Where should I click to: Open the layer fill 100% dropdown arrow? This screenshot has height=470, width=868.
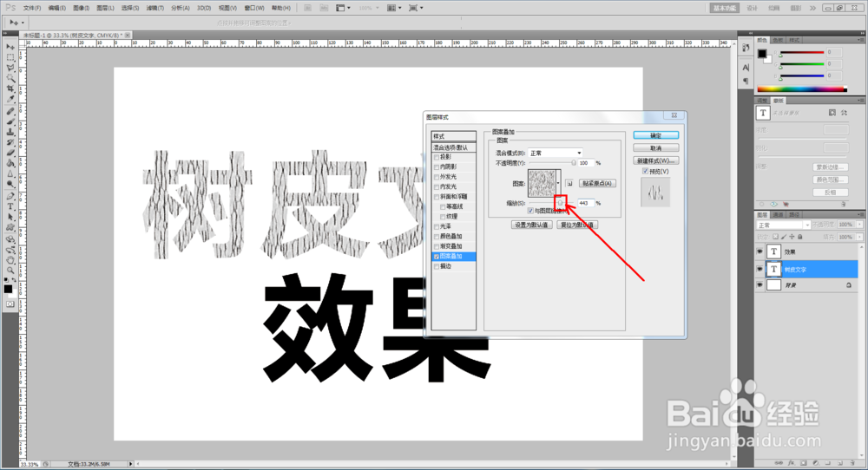pyautogui.click(x=859, y=237)
